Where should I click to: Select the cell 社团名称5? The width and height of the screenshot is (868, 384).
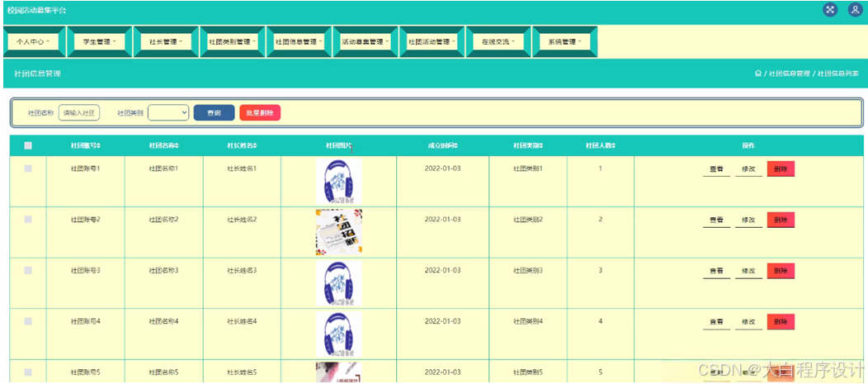click(163, 372)
